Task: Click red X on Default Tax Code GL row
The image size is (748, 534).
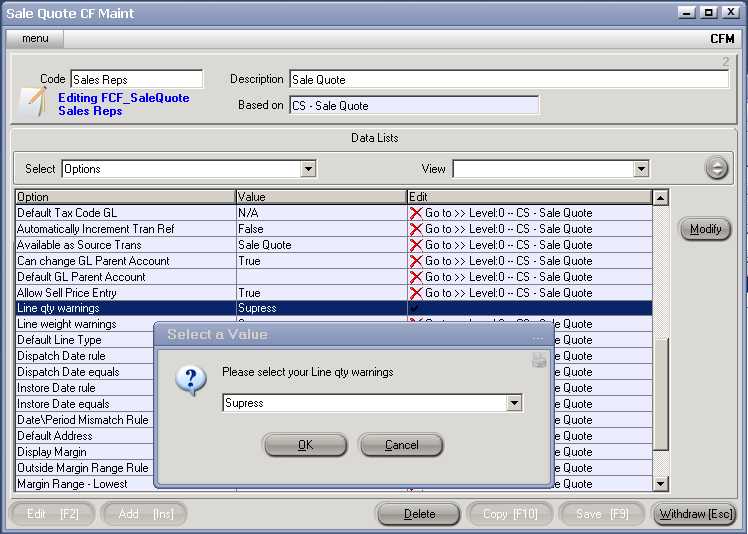Action: point(416,213)
